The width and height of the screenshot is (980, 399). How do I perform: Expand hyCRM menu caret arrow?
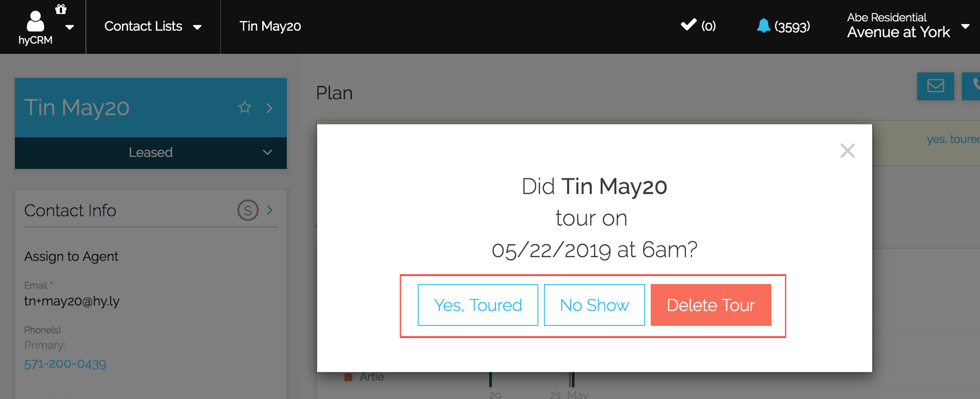pyautogui.click(x=70, y=27)
